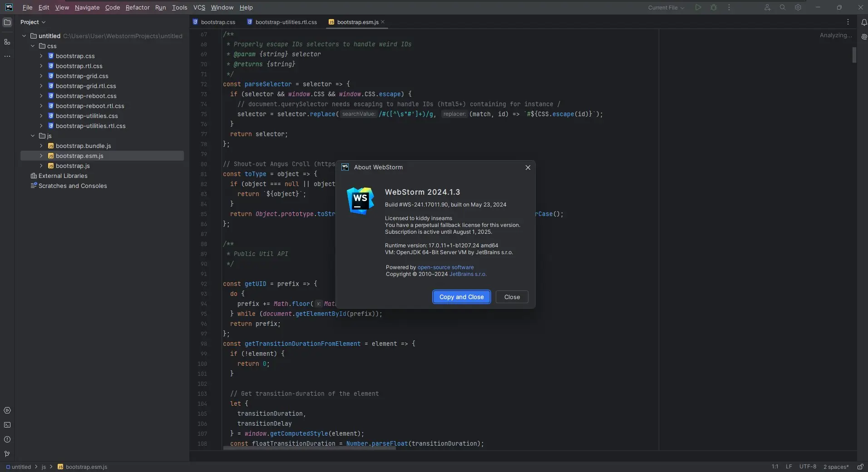Open editor tabs options menu
Image resolution: width=868 pixels, height=472 pixels.
tap(848, 22)
